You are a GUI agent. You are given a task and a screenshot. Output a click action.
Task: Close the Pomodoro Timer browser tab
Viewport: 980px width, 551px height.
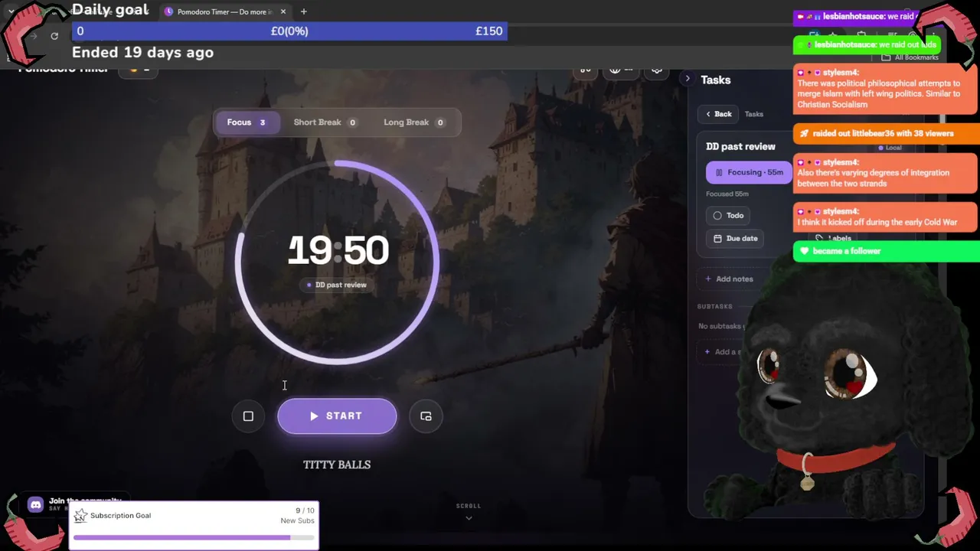(x=283, y=11)
